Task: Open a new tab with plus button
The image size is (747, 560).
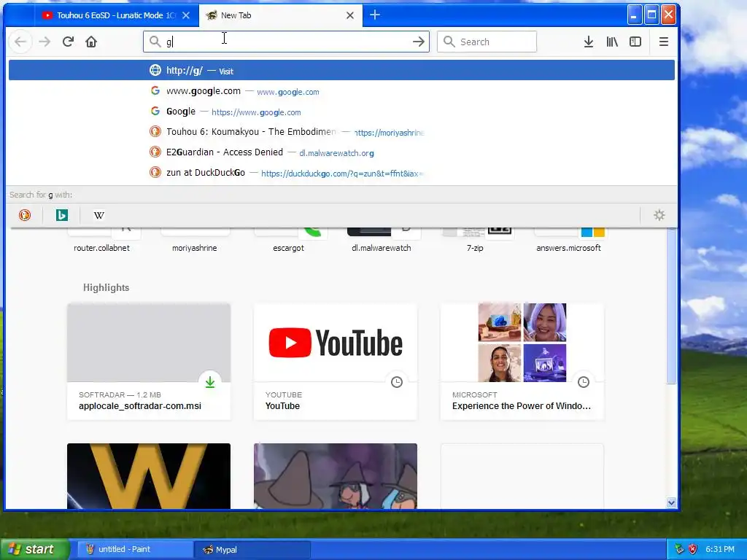Action: click(x=375, y=15)
